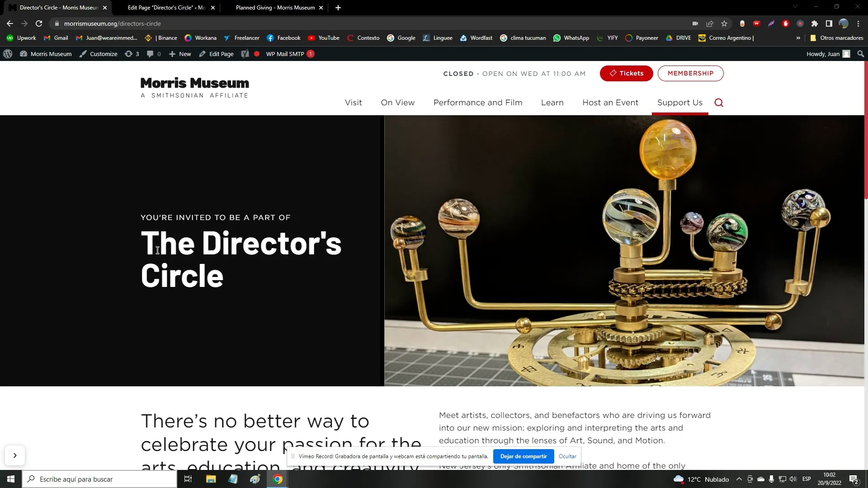Reload the page with browser refresh icon
Image resolution: width=868 pixels, height=488 pixels.
coord(39,23)
